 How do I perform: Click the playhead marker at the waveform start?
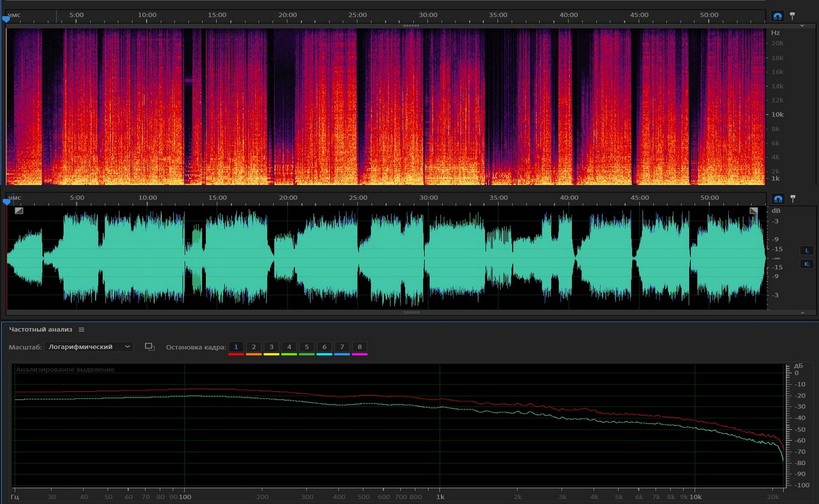[6, 202]
